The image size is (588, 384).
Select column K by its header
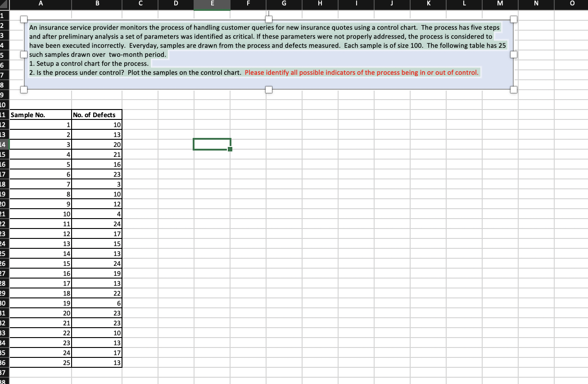tap(428, 5)
